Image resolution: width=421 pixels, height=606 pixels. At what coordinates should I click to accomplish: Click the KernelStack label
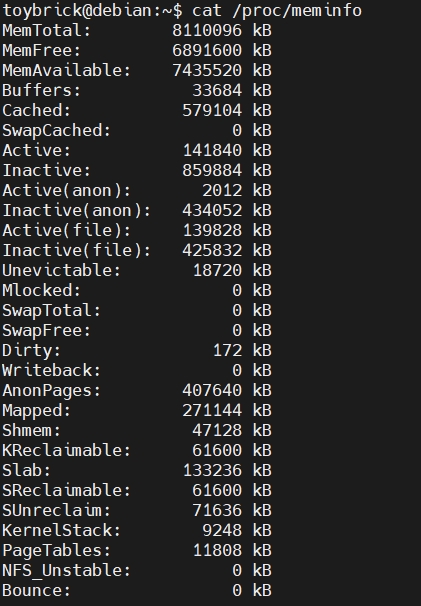click(x=62, y=531)
